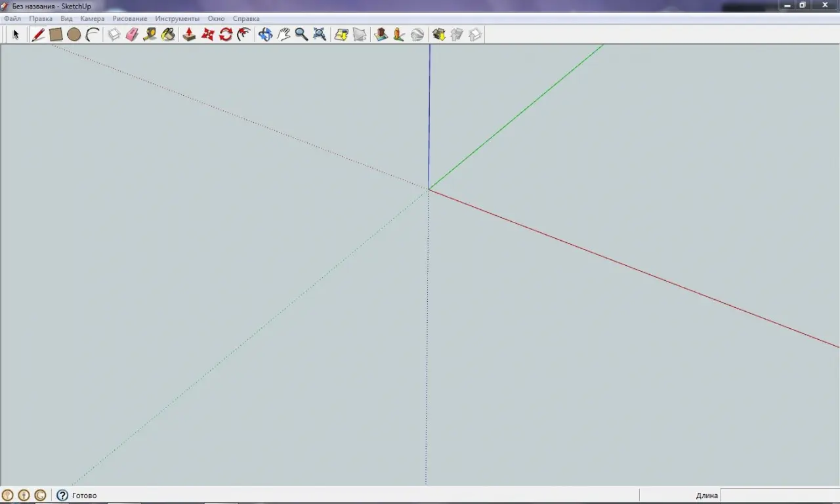
Task: Select the arrow Select tool
Action: [16, 35]
